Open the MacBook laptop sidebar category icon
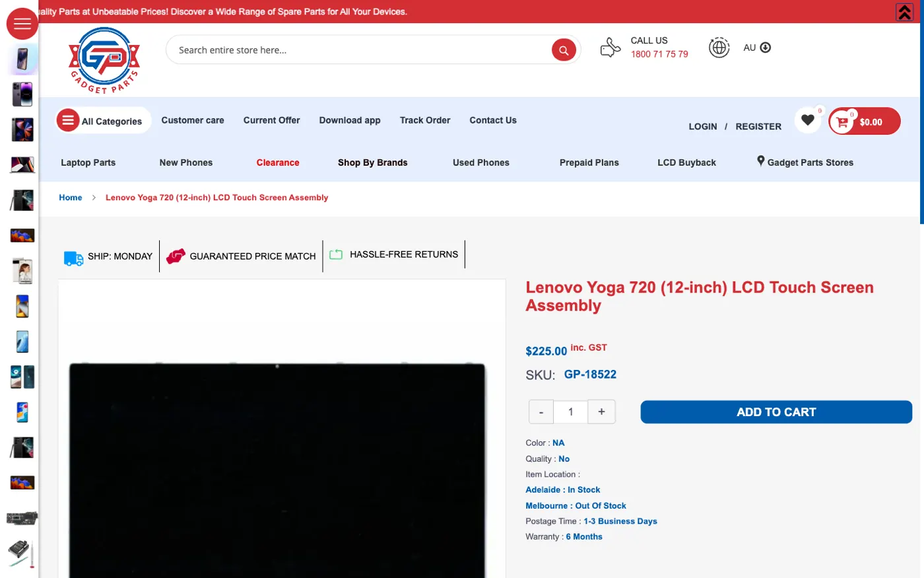The image size is (924, 578). [22, 165]
